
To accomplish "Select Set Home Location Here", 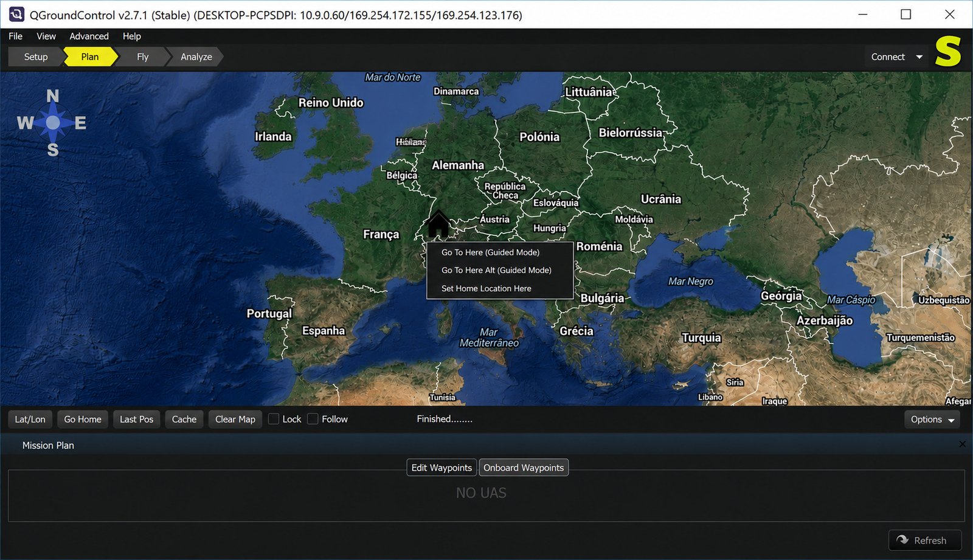I will tap(499, 289).
